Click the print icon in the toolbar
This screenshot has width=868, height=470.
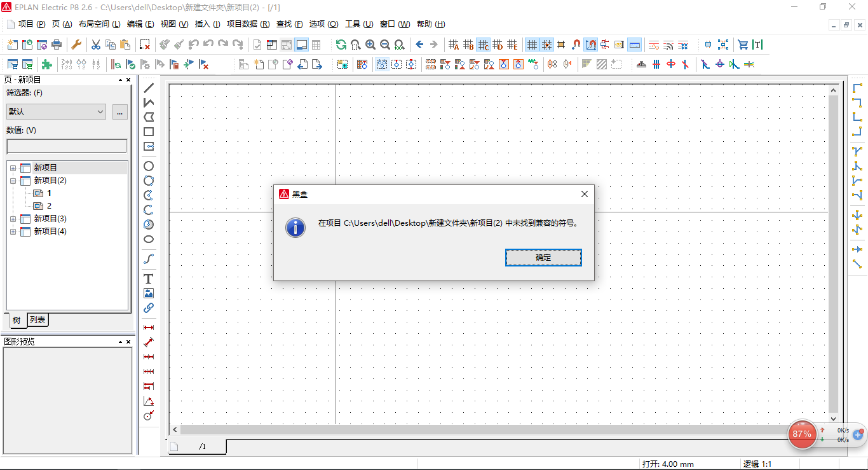point(57,45)
